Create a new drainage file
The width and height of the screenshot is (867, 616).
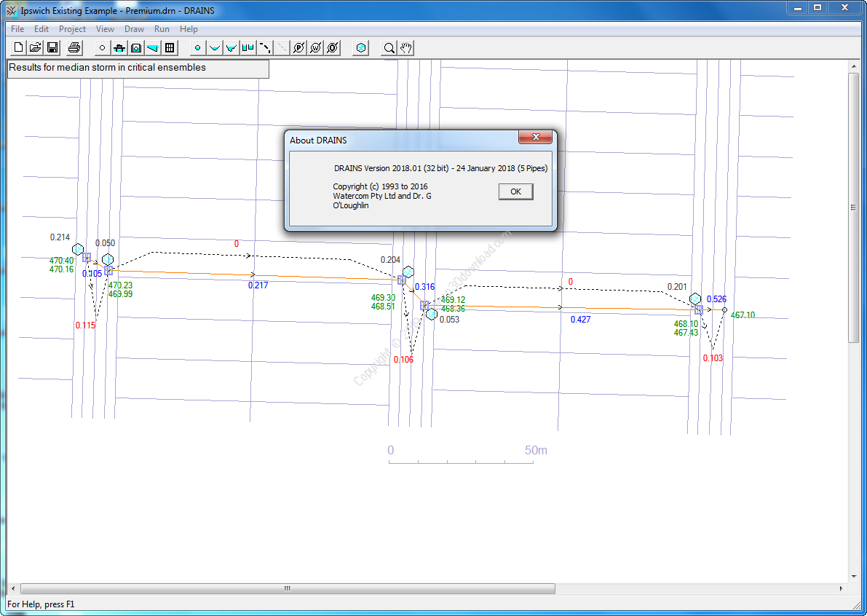(x=17, y=47)
